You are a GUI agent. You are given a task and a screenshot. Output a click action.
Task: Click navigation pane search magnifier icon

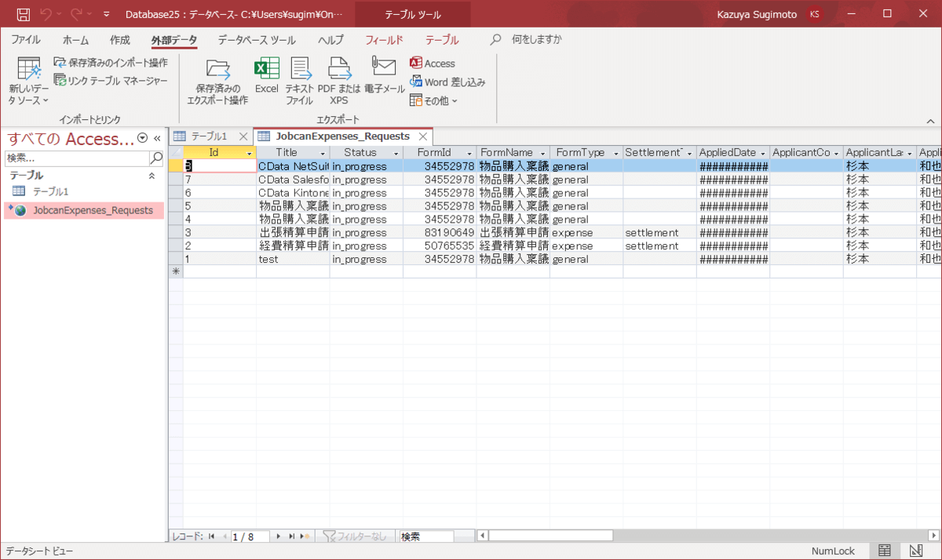(x=156, y=158)
